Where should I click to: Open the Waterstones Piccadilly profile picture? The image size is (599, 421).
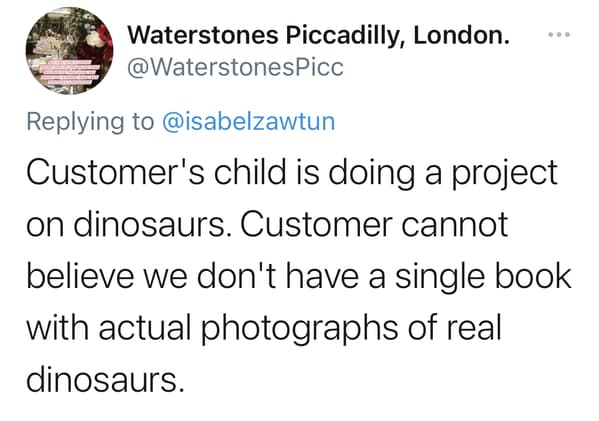pyautogui.click(x=70, y=50)
